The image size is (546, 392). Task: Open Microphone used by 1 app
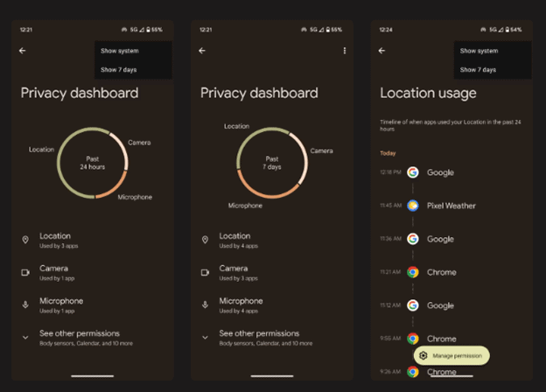point(93,305)
